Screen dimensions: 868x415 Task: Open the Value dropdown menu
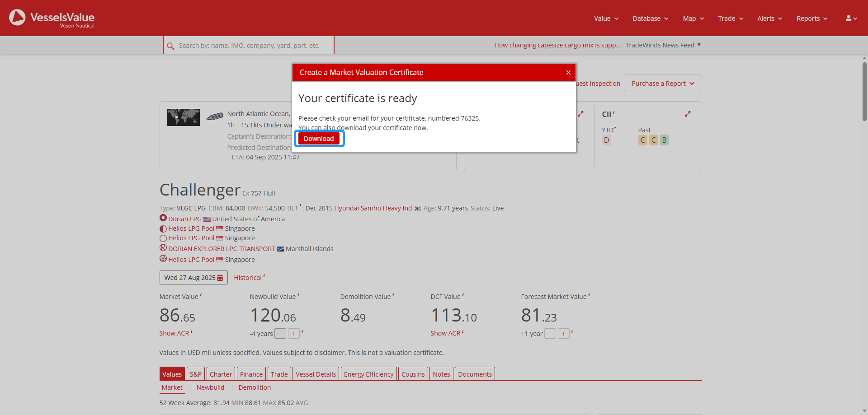[606, 19]
